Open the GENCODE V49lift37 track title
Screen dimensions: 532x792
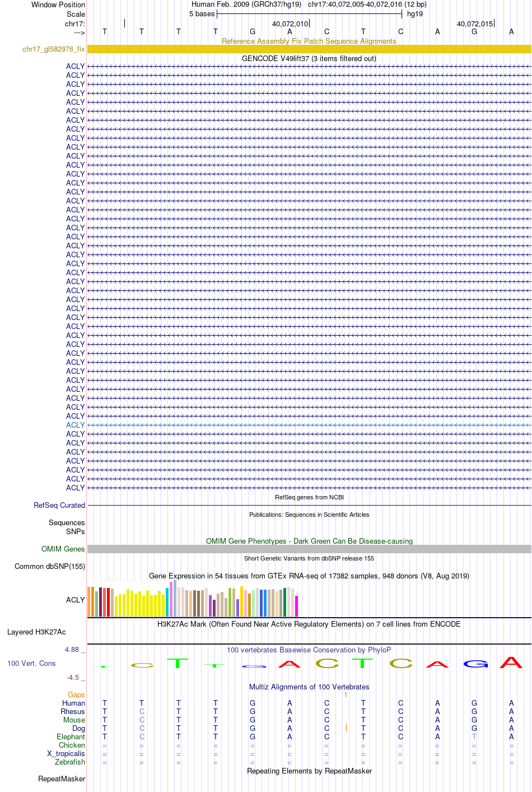309,58
